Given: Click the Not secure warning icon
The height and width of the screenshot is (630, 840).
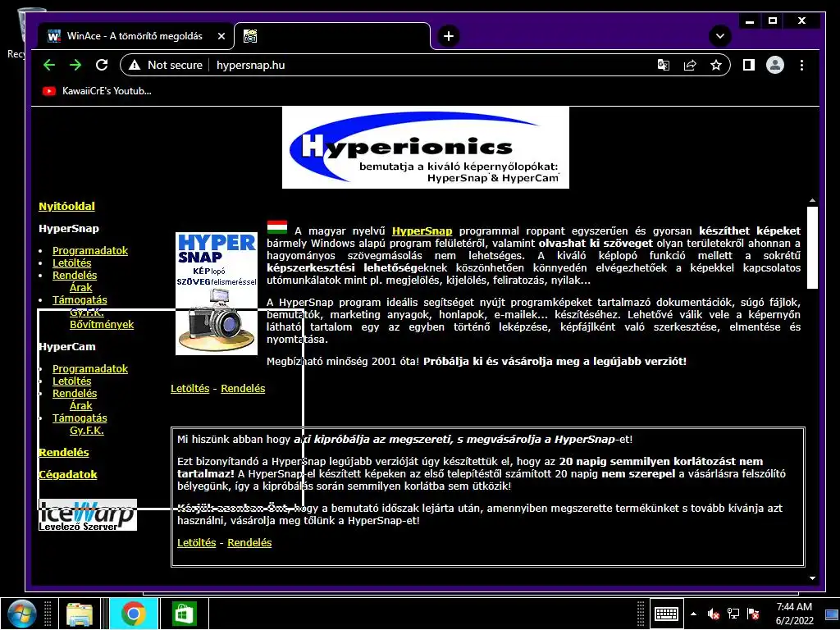Looking at the screenshot, I should tap(135, 66).
